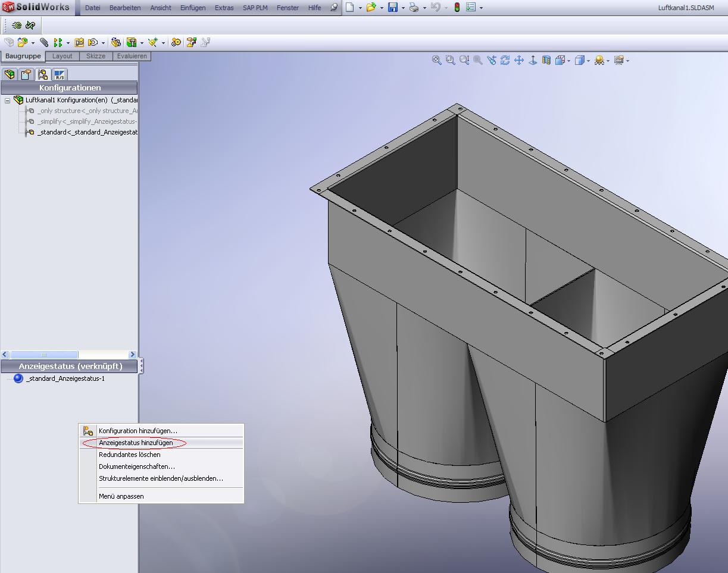Choose Anzeigestatus hinzufügen from context menu

point(136,443)
